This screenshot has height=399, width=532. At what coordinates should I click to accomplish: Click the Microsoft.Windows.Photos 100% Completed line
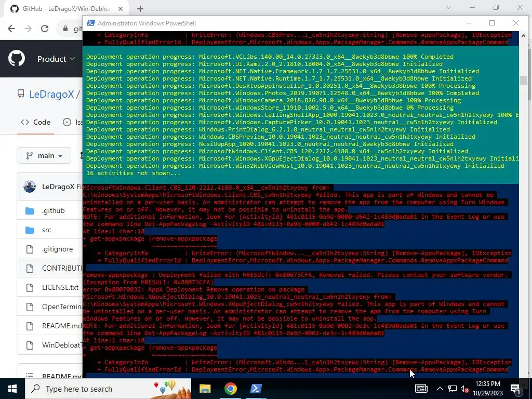tap(283, 93)
